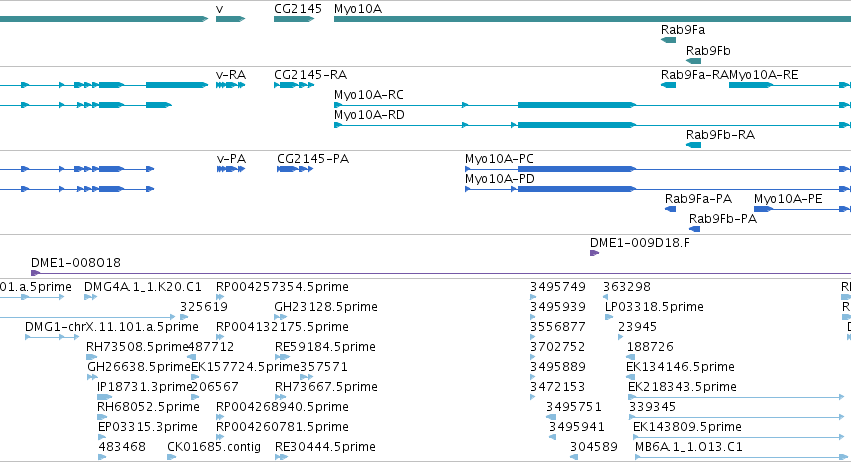The height and width of the screenshot is (462, 851).
Task: Click the Rab9Fb-RA transcript arrow
Action: (693, 145)
